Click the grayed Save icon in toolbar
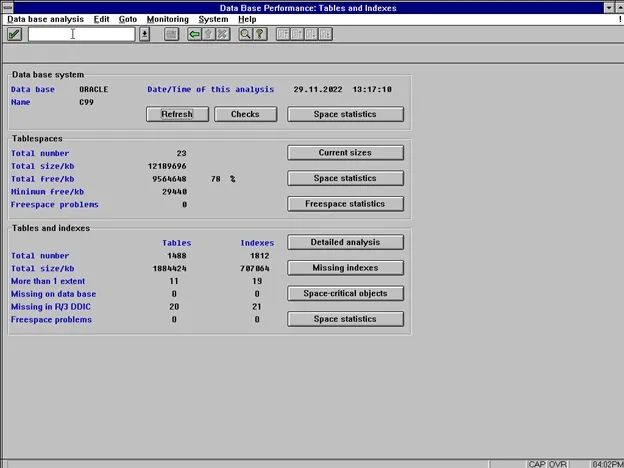The height and width of the screenshot is (468, 624). pyautogui.click(x=171, y=34)
